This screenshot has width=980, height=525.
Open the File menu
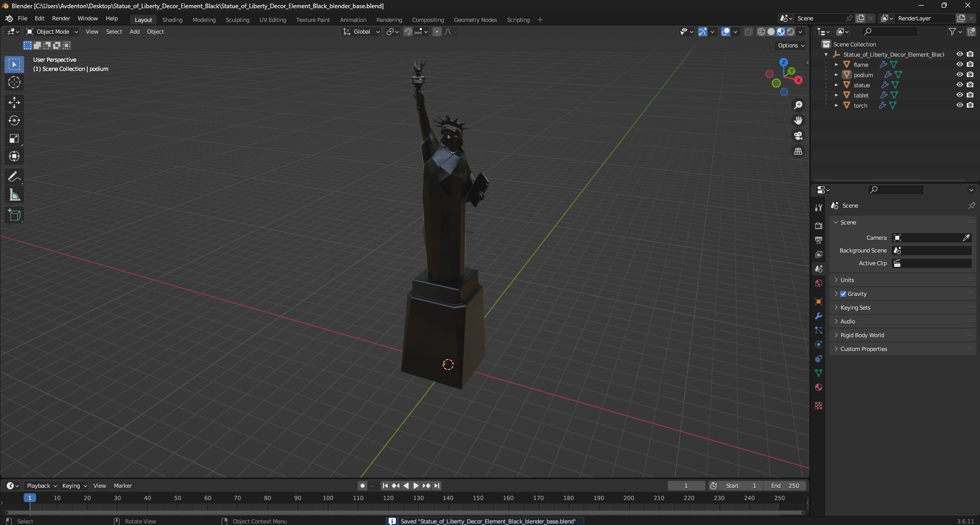point(22,18)
